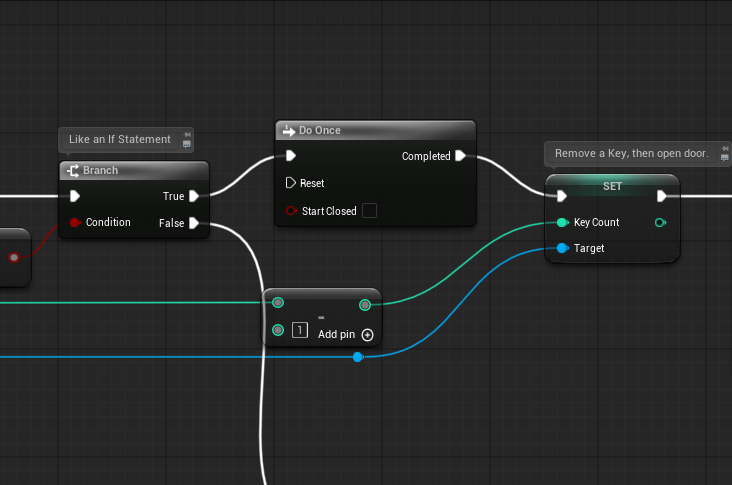Screen dimensions: 732x485
Task: Click the Branch False output pin
Action: 194,223
